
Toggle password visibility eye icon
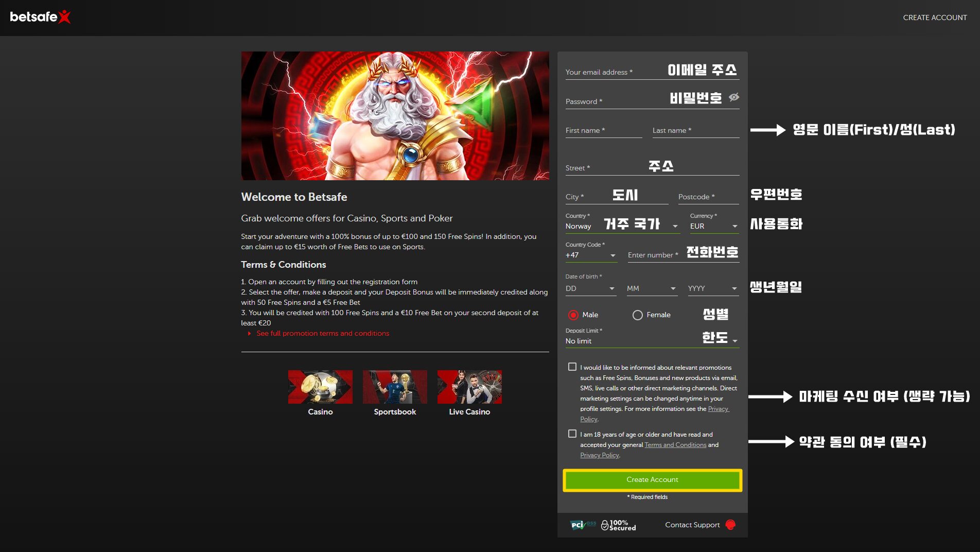[734, 97]
